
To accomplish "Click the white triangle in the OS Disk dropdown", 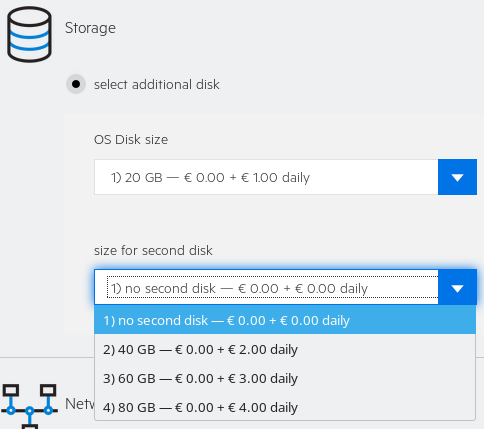I will pos(457,178).
